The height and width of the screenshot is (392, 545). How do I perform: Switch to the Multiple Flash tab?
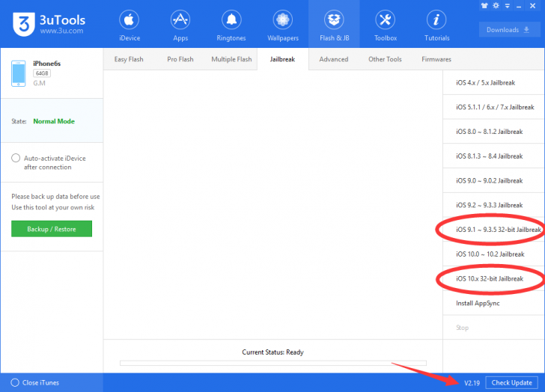tap(231, 59)
